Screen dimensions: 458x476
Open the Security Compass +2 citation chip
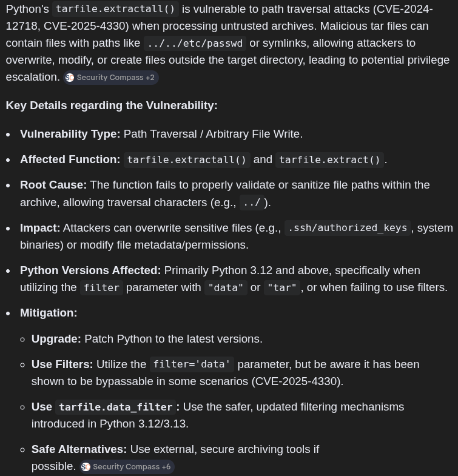pos(111,78)
